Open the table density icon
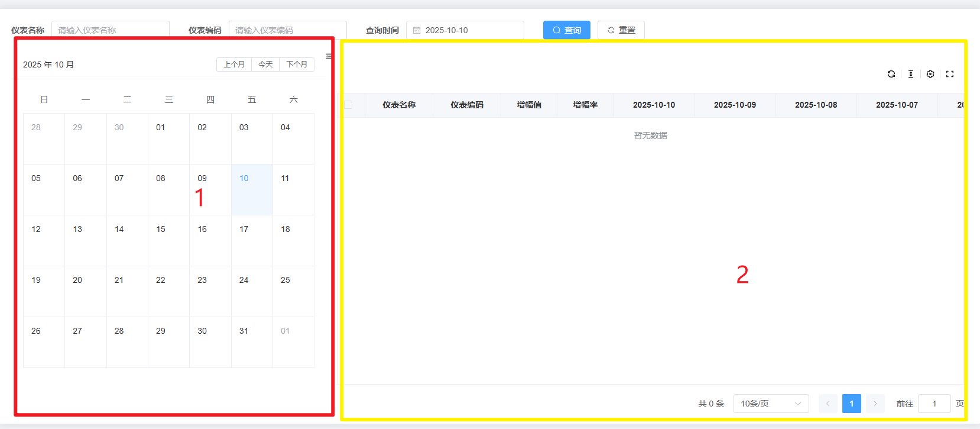This screenshot has height=429, width=980. point(911,74)
